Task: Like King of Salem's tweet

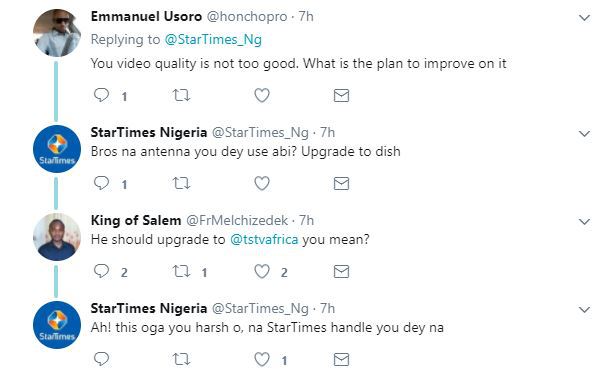Action: click(x=262, y=271)
